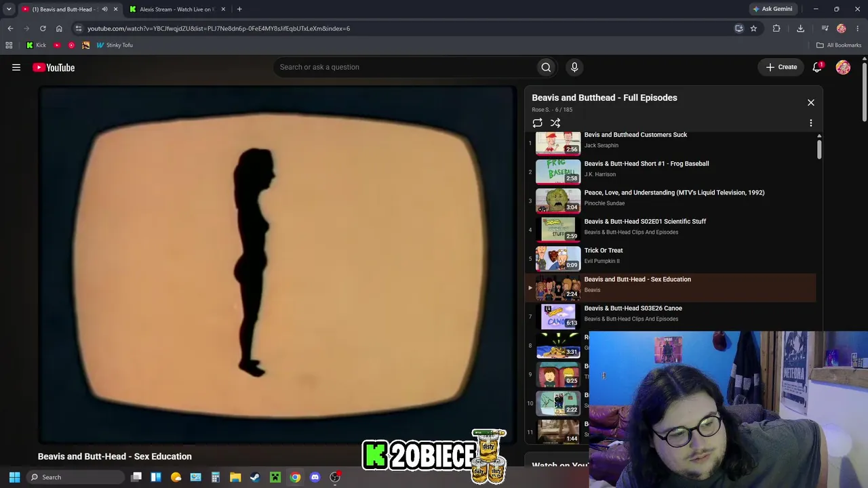868x488 pixels.
Task: Open Chrome downloads
Action: (x=800, y=28)
